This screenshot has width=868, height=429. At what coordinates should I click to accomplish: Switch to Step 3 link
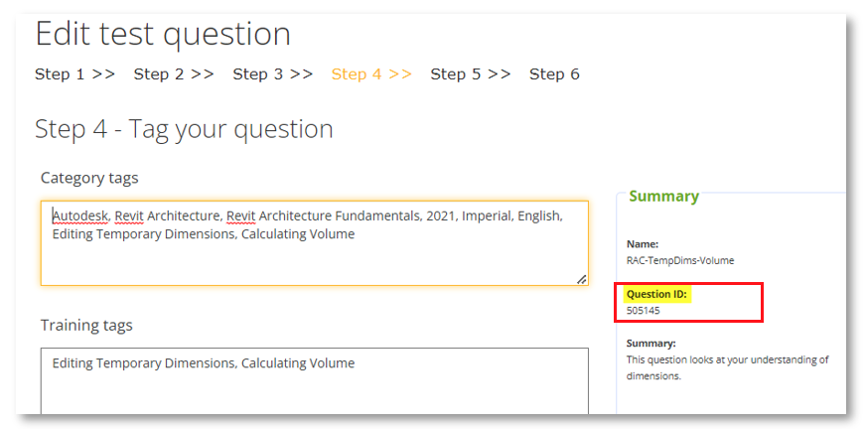(x=272, y=74)
